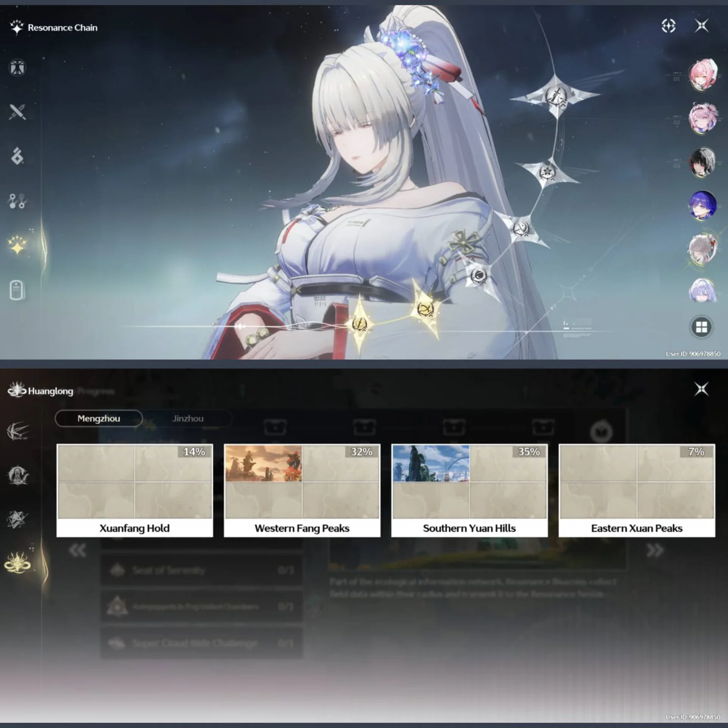Click the Huanglong title header
The image size is (728, 728).
[50, 391]
